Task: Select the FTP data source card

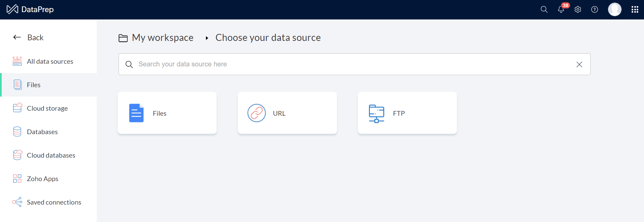Action: pyautogui.click(x=407, y=113)
